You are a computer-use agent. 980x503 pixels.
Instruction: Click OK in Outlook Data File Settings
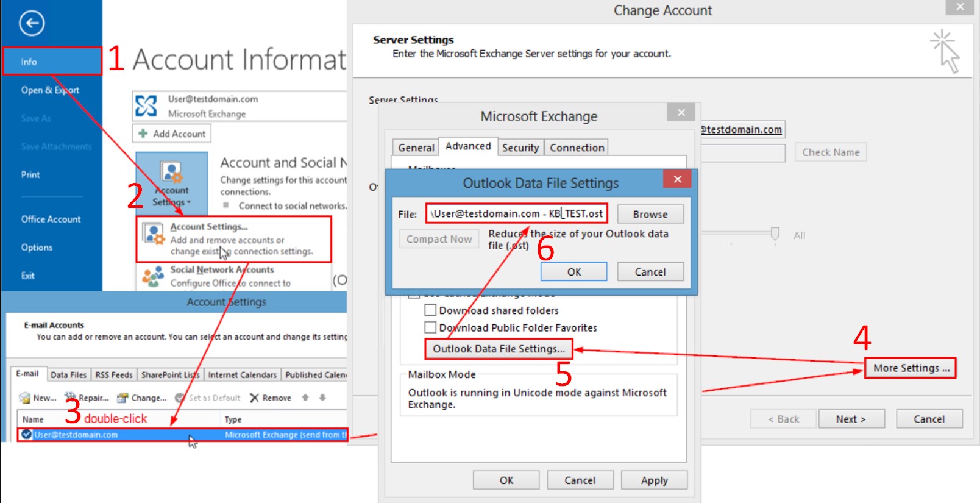coord(574,272)
